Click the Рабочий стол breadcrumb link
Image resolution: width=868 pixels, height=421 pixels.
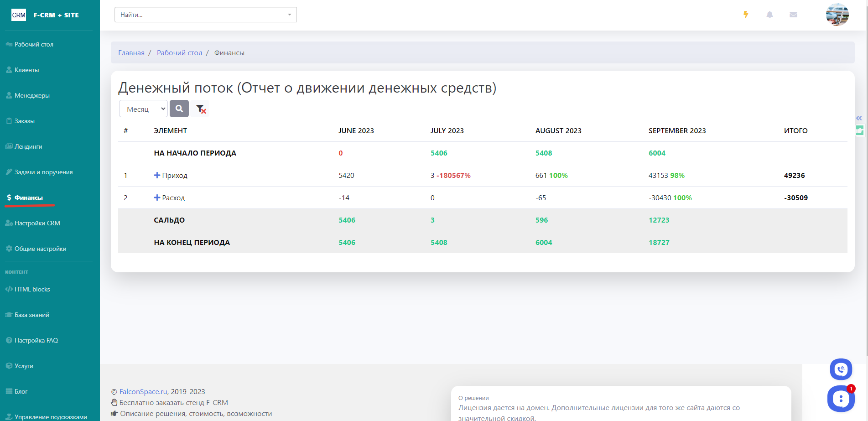179,53
